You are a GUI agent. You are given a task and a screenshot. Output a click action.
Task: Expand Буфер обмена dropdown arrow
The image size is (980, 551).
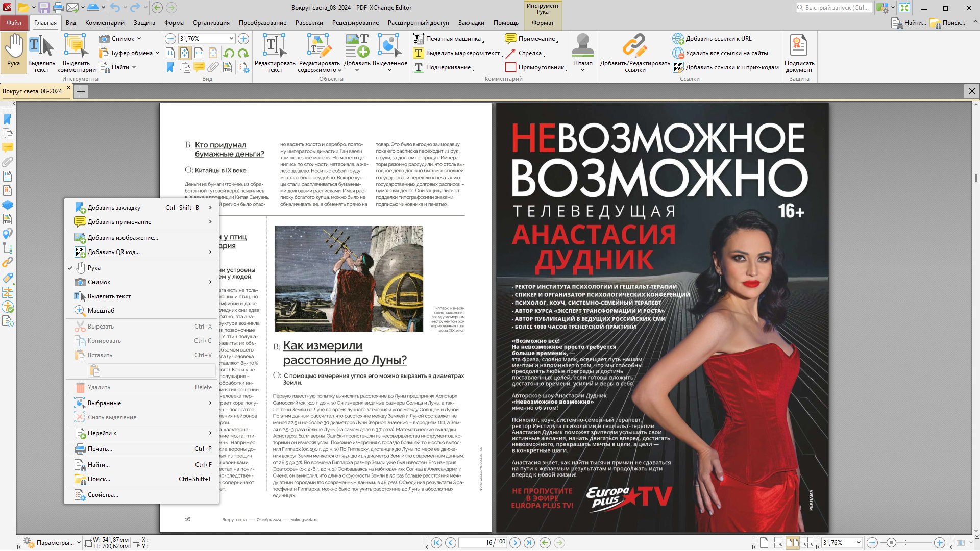[157, 53]
